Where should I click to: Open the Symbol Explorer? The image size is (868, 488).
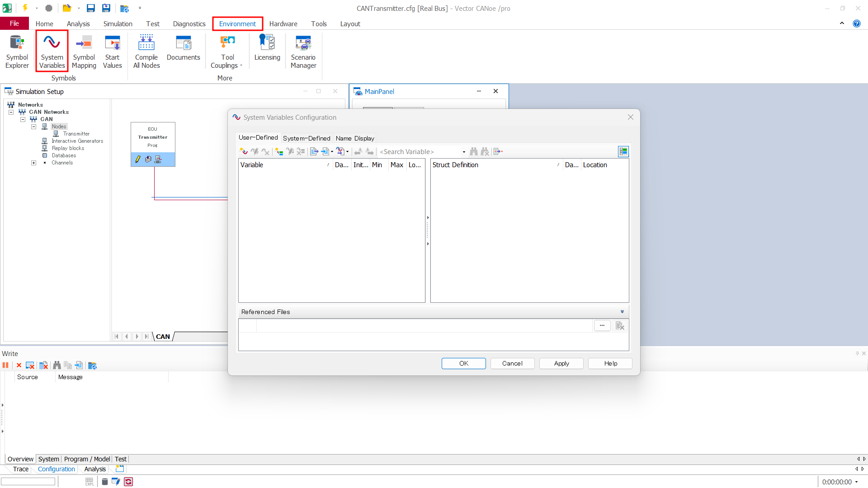[17, 52]
